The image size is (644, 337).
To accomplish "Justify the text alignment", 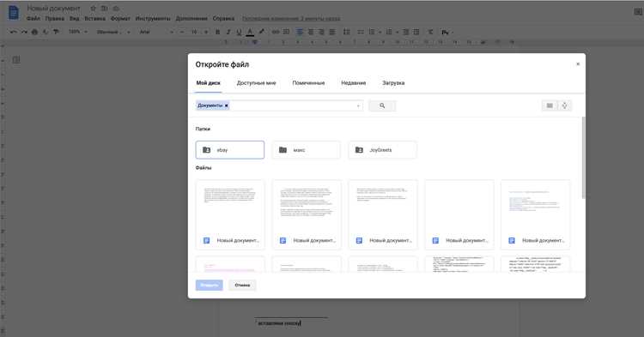I will pos(331,32).
